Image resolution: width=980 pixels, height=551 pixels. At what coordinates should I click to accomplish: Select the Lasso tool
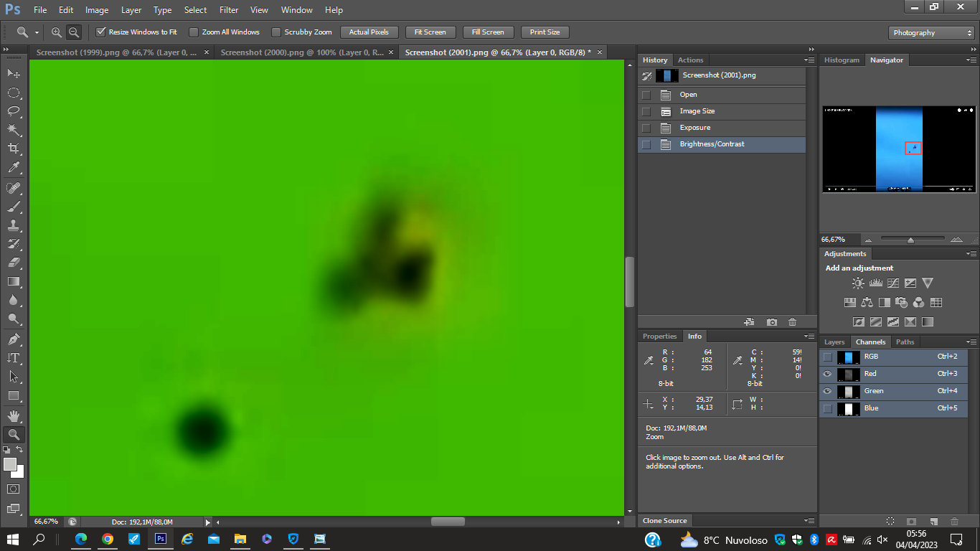pyautogui.click(x=14, y=111)
